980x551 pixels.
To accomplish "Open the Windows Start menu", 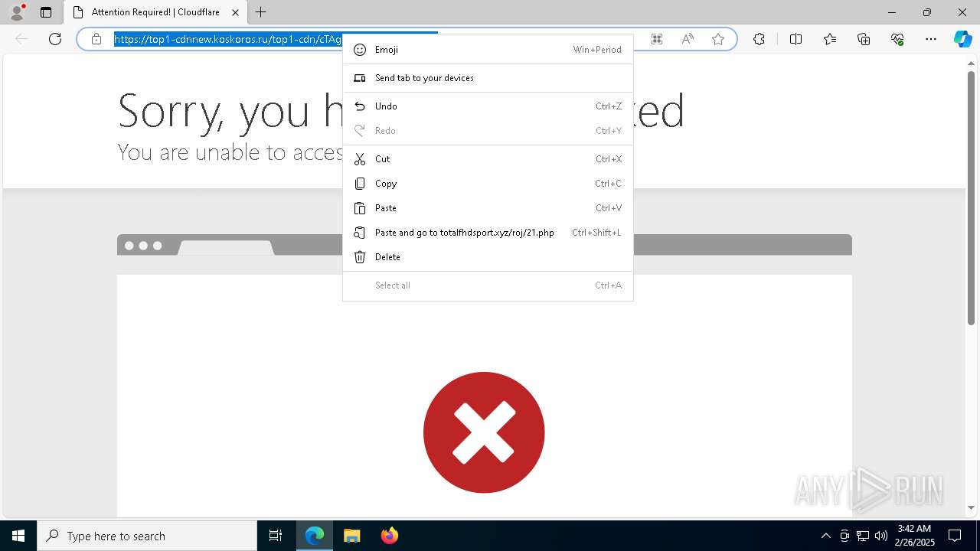I will 18,536.
